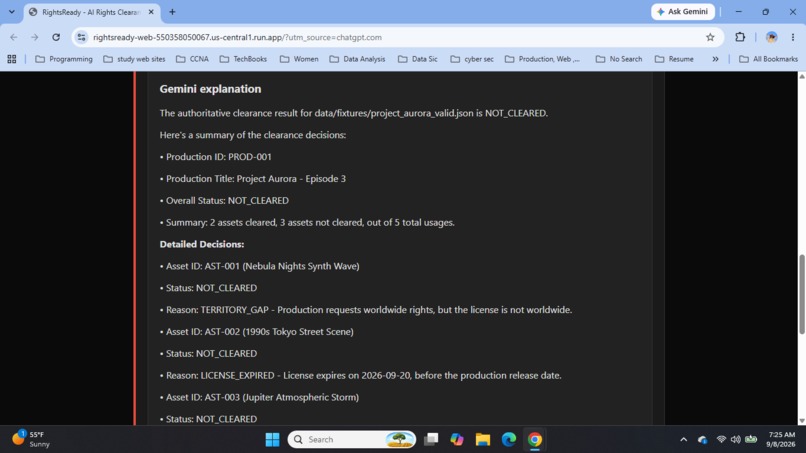Screen dimensions: 806x453
Task: Open Copilot from the taskbar
Action: pyautogui.click(x=456, y=440)
